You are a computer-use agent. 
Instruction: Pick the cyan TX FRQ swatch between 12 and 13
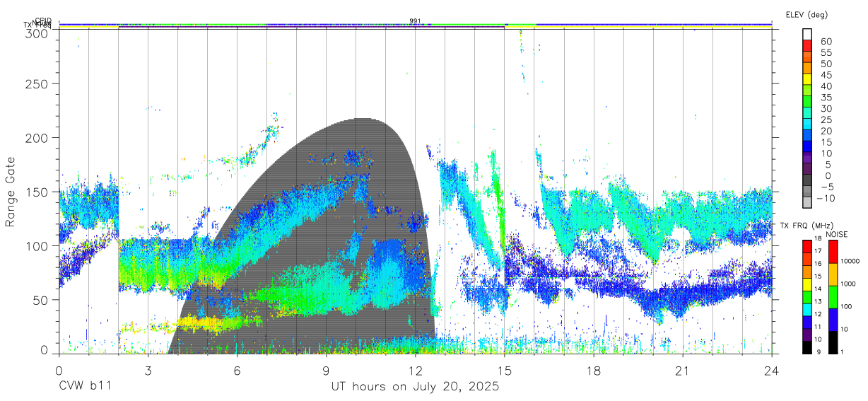(x=807, y=308)
